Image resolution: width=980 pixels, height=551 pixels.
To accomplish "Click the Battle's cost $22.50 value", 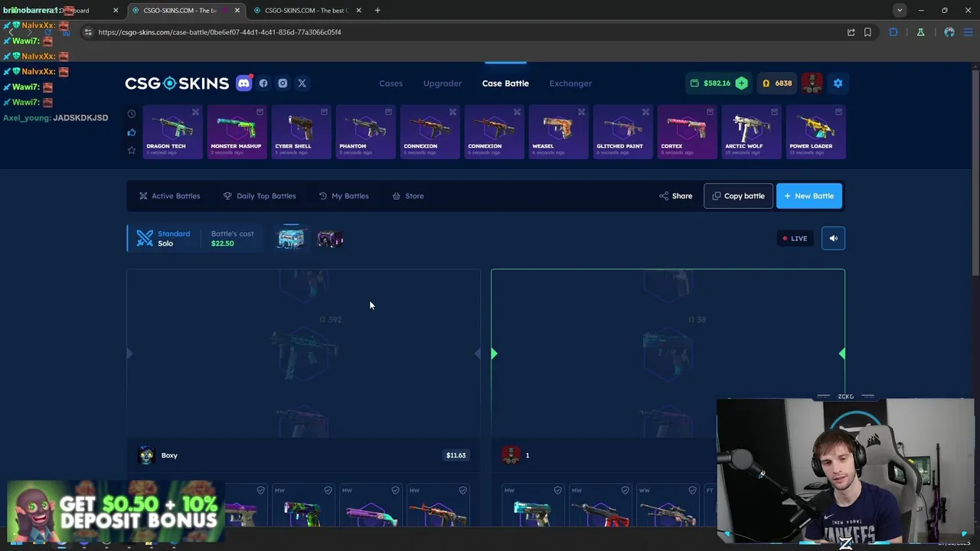I will coord(223,243).
